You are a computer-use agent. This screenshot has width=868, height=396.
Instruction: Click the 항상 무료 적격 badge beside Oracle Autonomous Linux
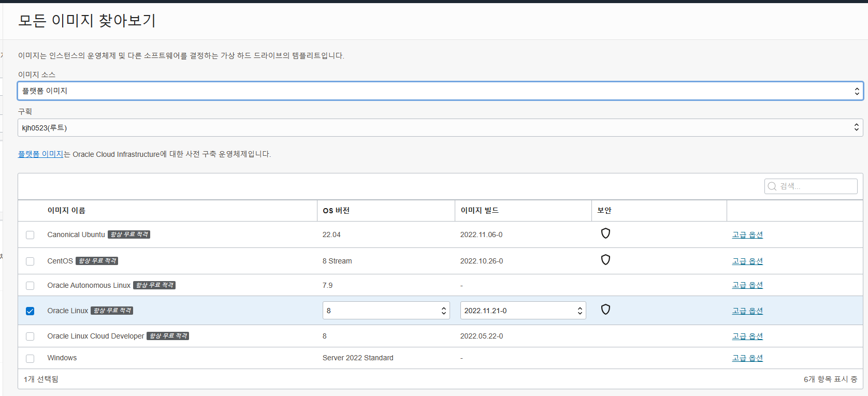click(154, 285)
